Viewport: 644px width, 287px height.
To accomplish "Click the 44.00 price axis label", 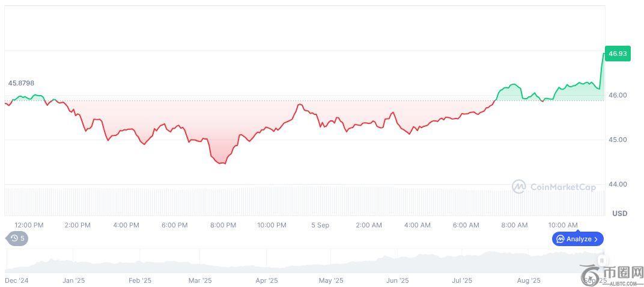I will coord(617,184).
